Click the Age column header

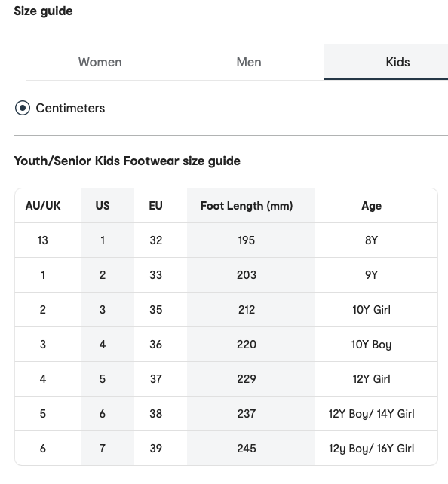(371, 206)
